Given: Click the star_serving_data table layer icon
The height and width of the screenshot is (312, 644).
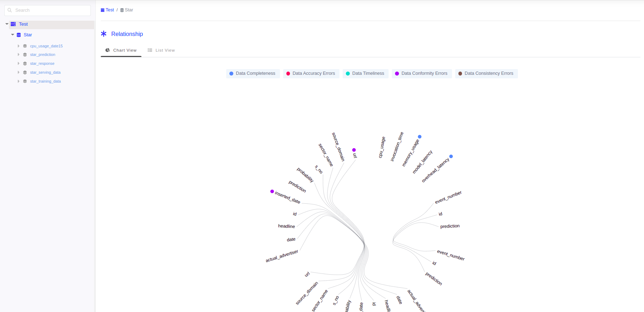Looking at the screenshot, I should pos(25,73).
